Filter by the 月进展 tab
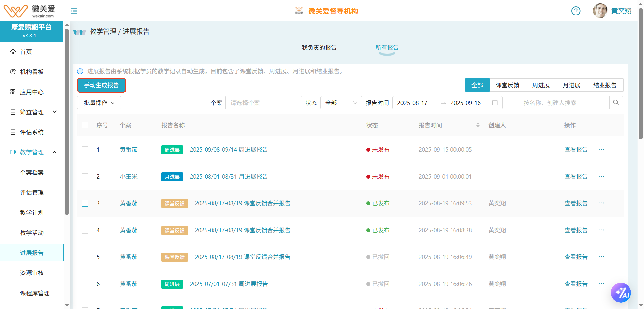Viewport: 644px width, 309px height. coord(571,85)
